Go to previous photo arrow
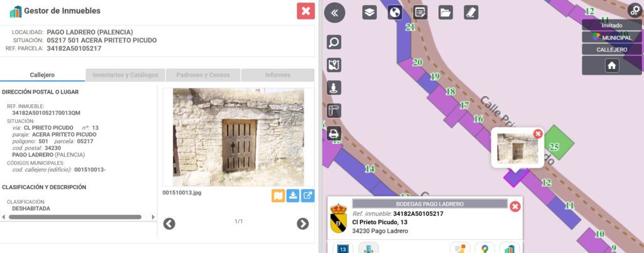 [x=169, y=223]
